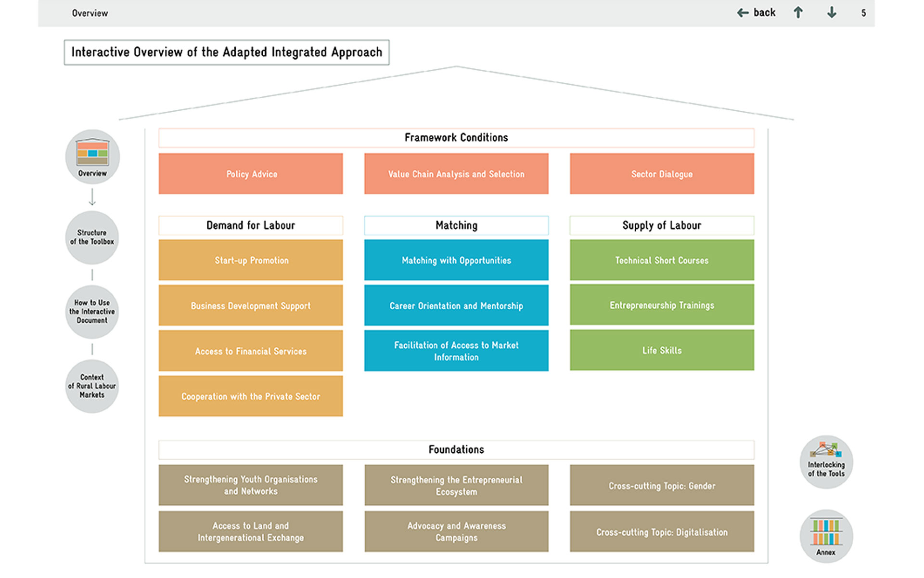Image resolution: width=924 pixels, height=578 pixels.
Task: Go to next page with down arrow
Action: pos(832,13)
